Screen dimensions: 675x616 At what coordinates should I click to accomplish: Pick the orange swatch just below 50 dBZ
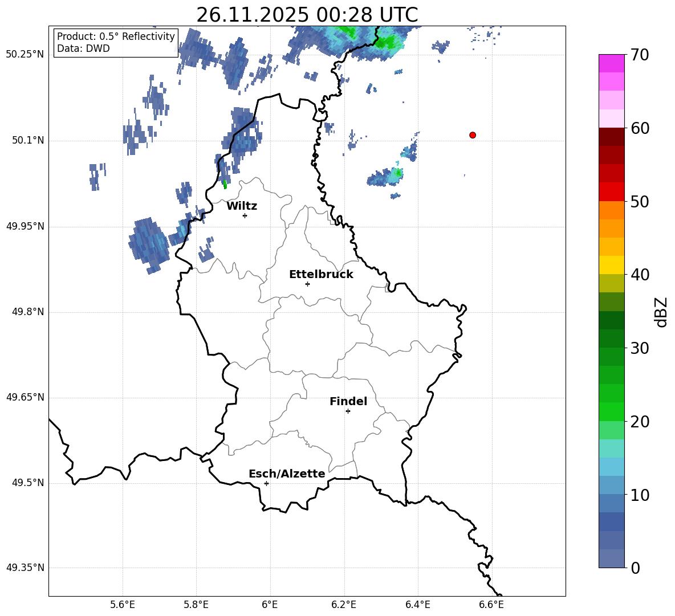click(611, 210)
